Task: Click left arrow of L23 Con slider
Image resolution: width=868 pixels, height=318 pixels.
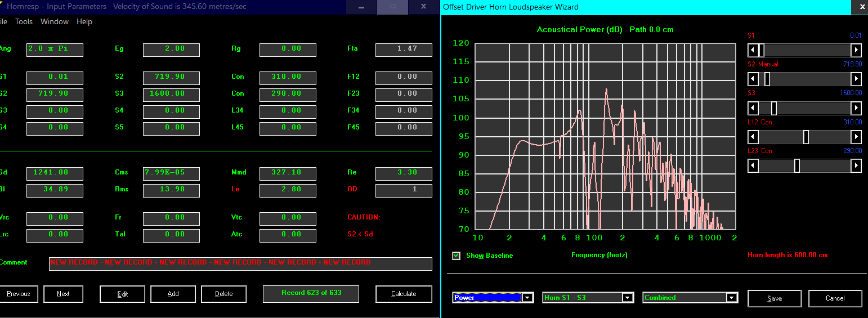Action: coord(752,165)
